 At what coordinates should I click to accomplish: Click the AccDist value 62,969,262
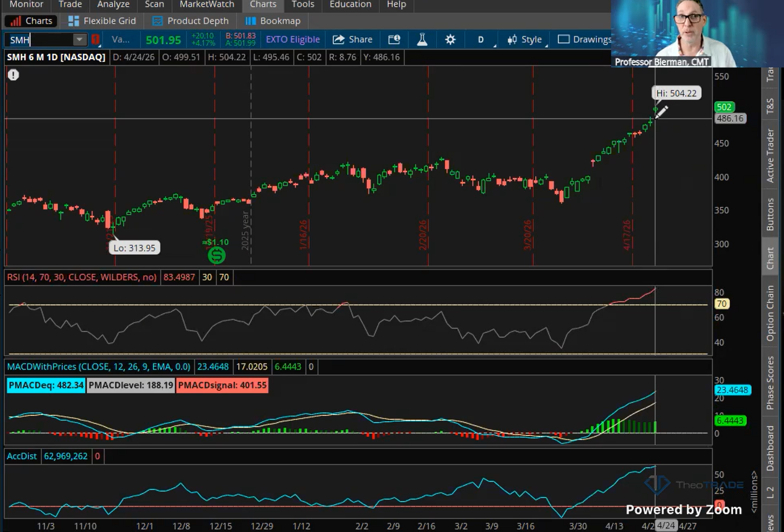tap(65, 456)
